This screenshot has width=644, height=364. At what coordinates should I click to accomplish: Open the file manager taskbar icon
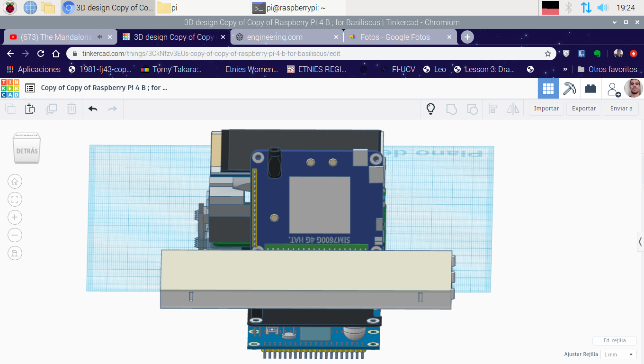(48, 8)
